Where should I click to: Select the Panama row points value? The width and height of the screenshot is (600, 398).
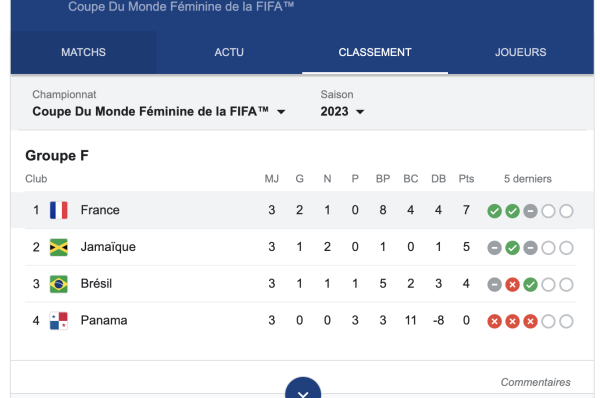click(x=466, y=320)
